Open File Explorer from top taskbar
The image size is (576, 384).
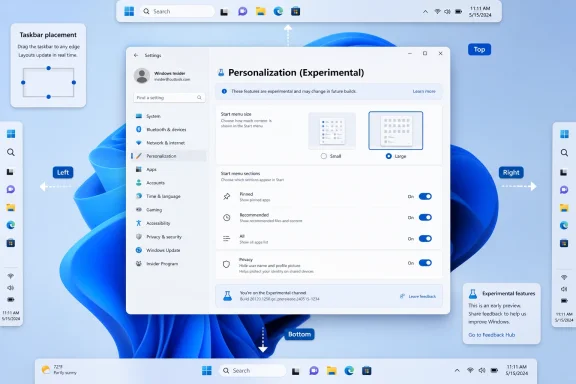pyautogui.click(x=261, y=11)
